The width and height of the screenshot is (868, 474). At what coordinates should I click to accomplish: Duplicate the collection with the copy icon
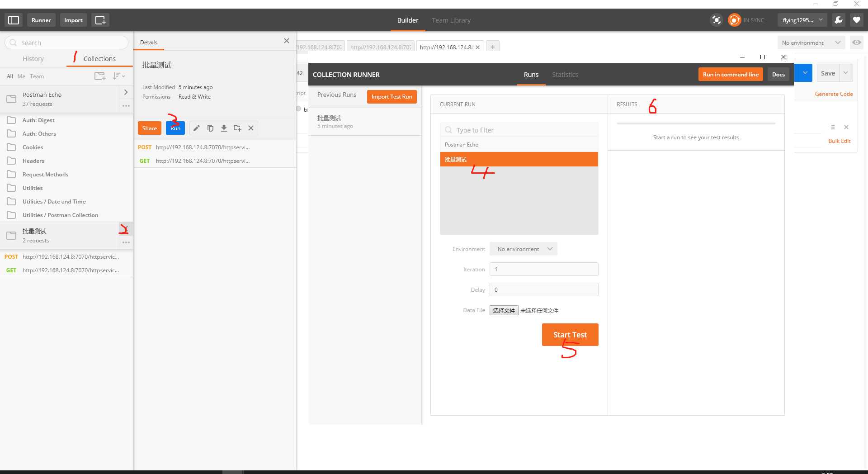pyautogui.click(x=210, y=128)
